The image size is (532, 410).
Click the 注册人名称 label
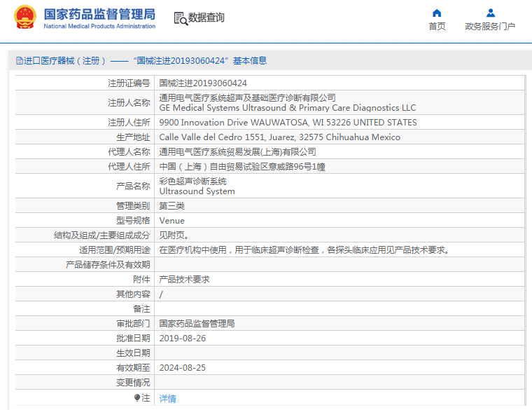click(129, 102)
